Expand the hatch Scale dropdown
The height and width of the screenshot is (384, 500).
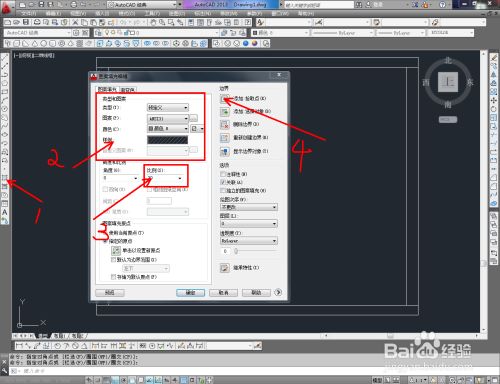165,178
